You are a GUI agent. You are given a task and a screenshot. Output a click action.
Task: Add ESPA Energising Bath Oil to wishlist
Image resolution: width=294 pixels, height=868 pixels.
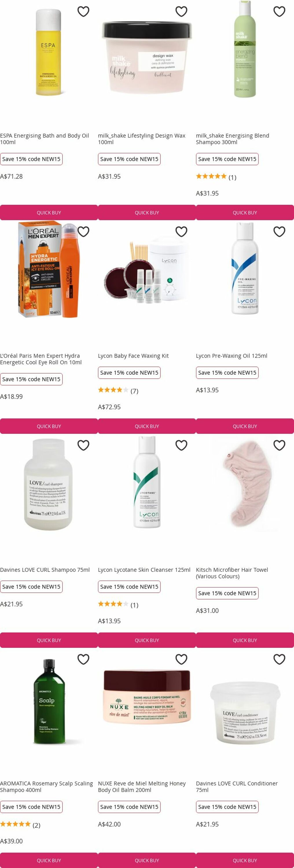(83, 12)
